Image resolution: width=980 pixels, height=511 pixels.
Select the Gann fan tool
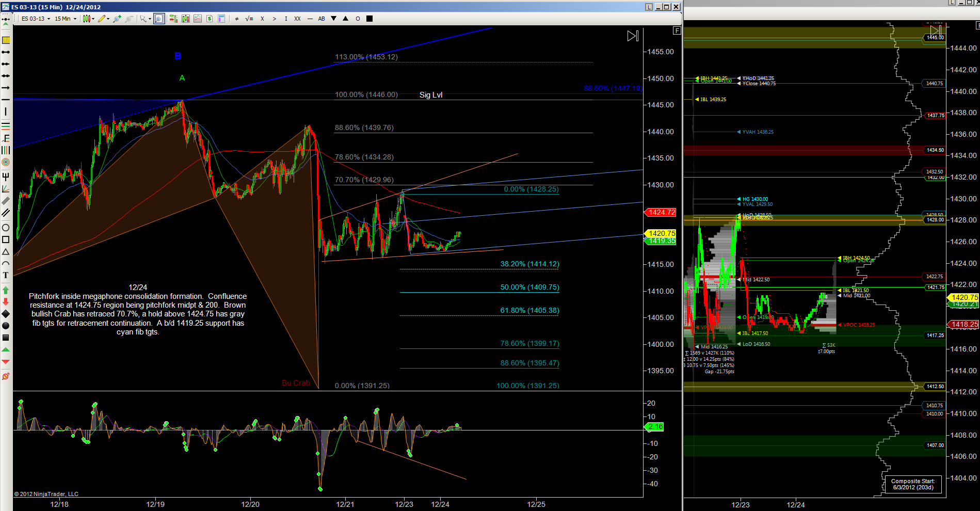6,189
